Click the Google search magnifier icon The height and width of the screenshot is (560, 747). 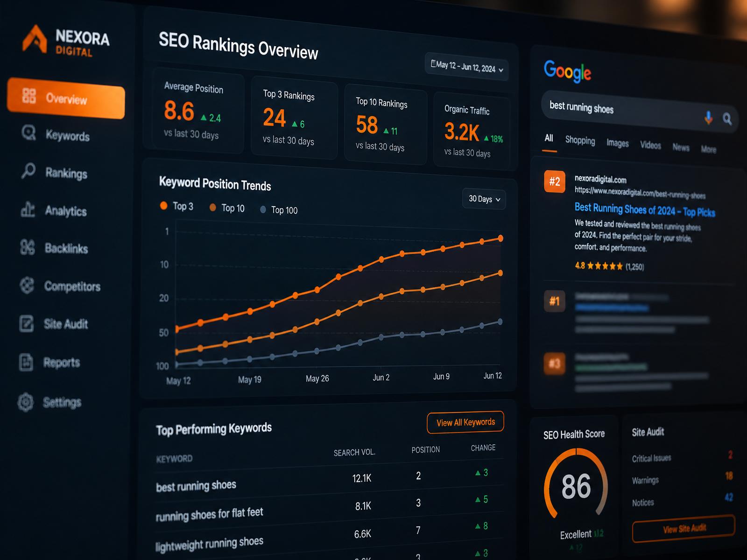(727, 119)
